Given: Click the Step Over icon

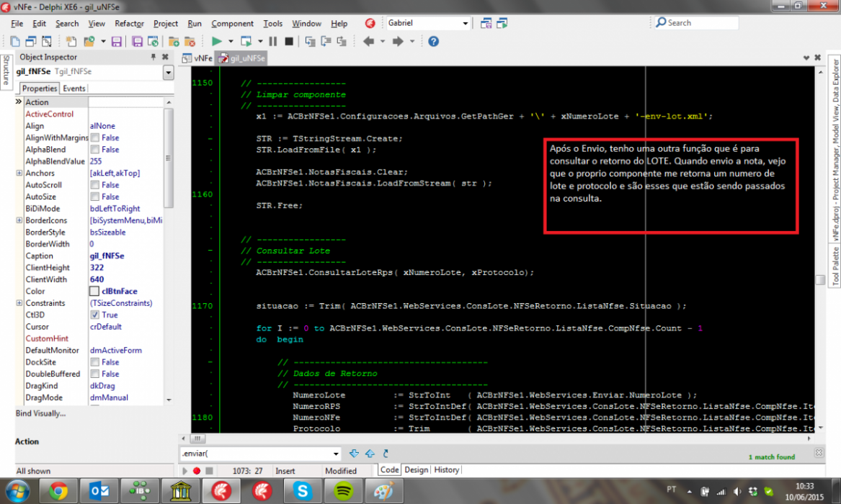Looking at the screenshot, I should click(x=326, y=41).
